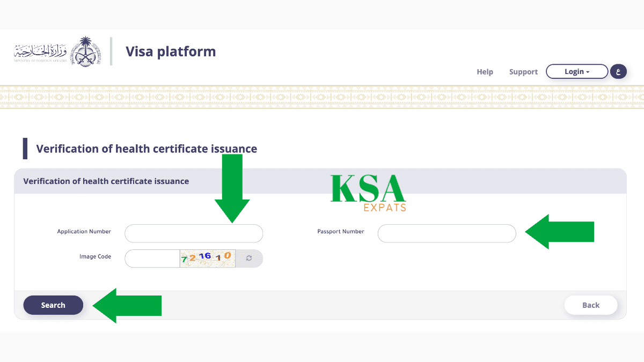Click the 'Verification of health certificate issuance' panel header
Image resolution: width=644 pixels, height=362 pixels.
click(x=320, y=181)
